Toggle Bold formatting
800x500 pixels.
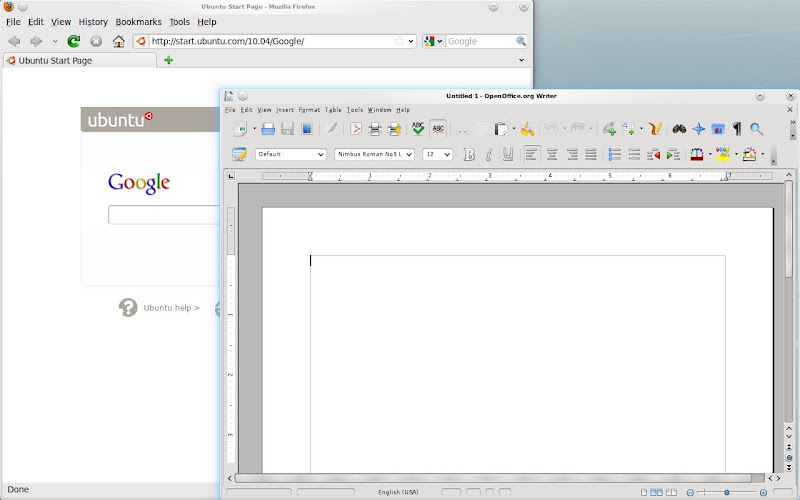469,154
